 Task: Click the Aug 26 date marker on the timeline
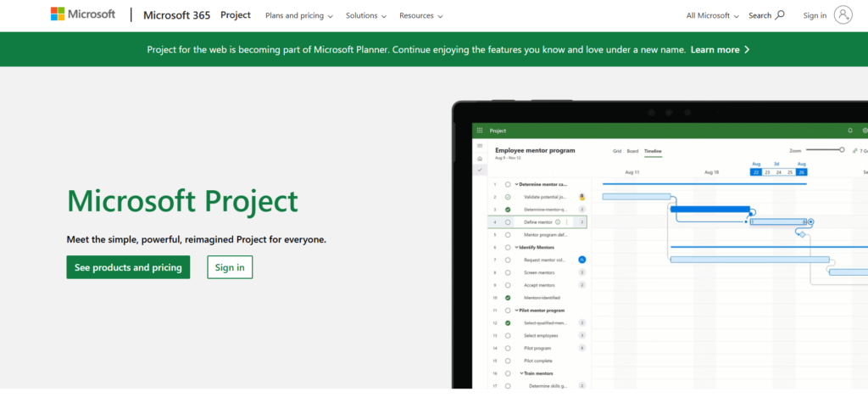click(801, 172)
